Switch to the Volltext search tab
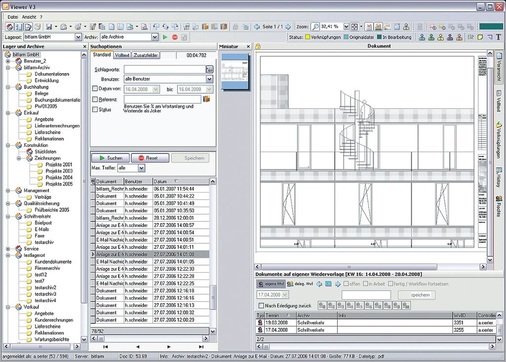The height and width of the screenshot is (362, 506). [122, 55]
